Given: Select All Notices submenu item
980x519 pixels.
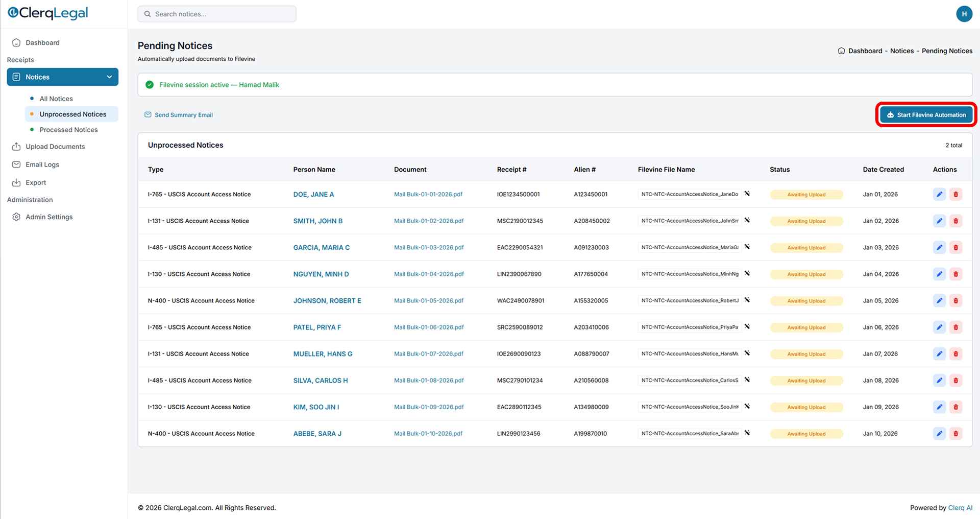Looking at the screenshot, I should tap(56, 99).
